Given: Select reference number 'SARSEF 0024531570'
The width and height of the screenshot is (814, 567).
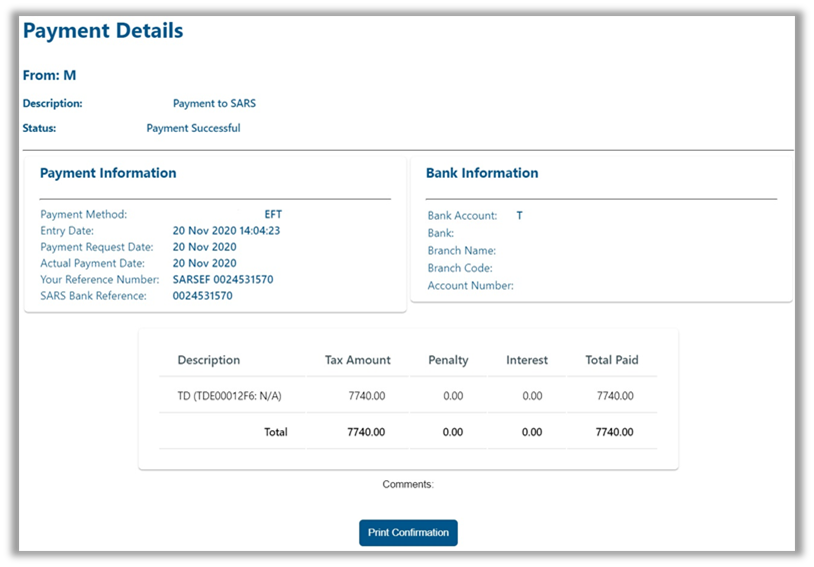Looking at the screenshot, I should 223,279.
